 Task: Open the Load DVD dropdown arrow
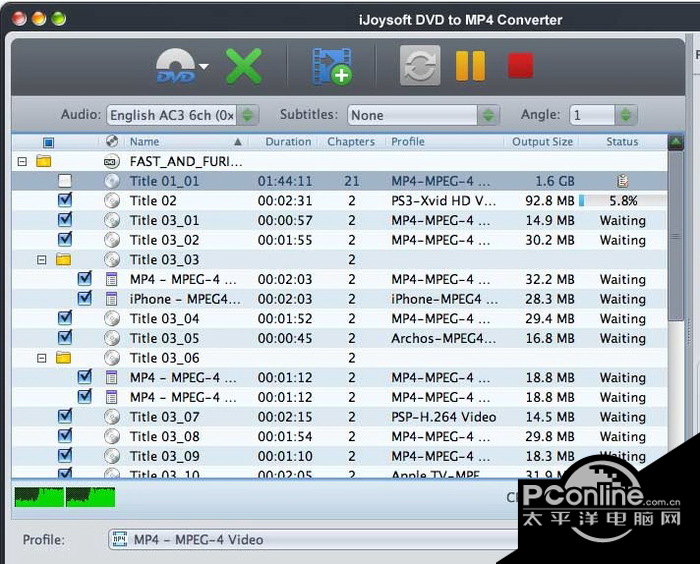pyautogui.click(x=204, y=67)
